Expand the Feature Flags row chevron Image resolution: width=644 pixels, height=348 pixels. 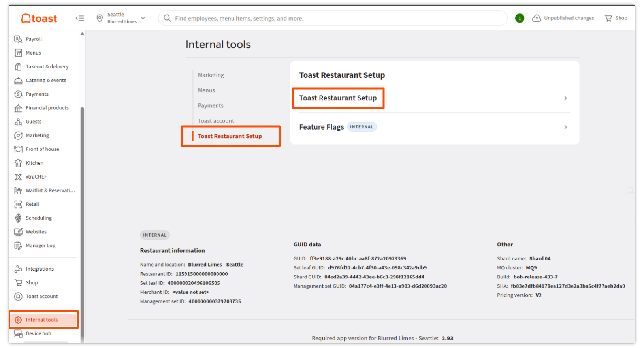(565, 127)
